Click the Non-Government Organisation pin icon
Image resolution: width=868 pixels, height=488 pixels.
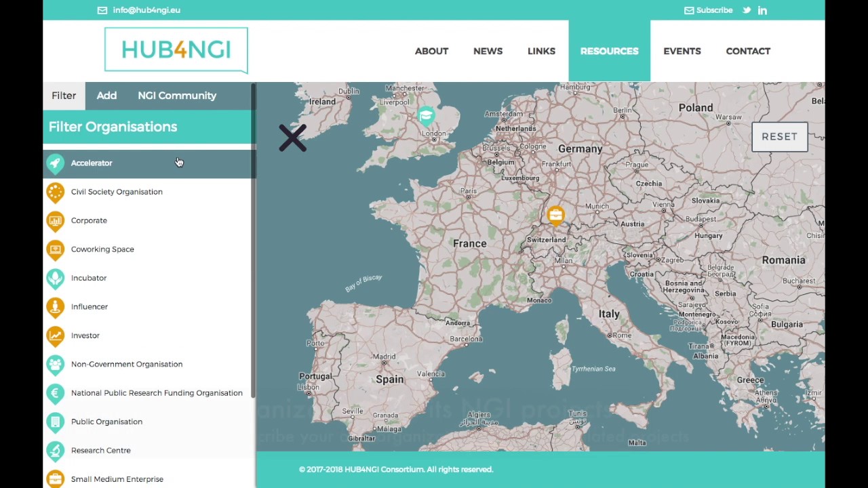tap(55, 365)
